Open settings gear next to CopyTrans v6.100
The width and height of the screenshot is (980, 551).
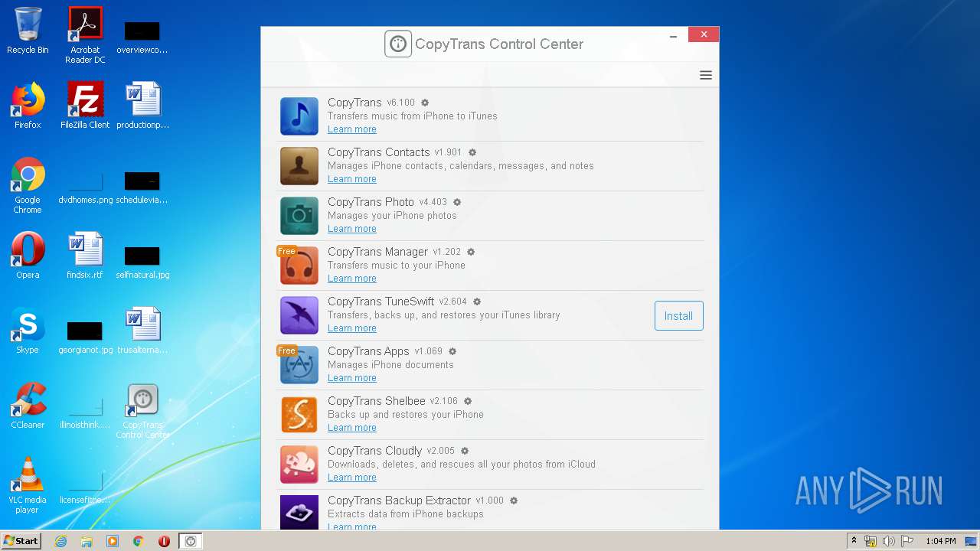[425, 103]
